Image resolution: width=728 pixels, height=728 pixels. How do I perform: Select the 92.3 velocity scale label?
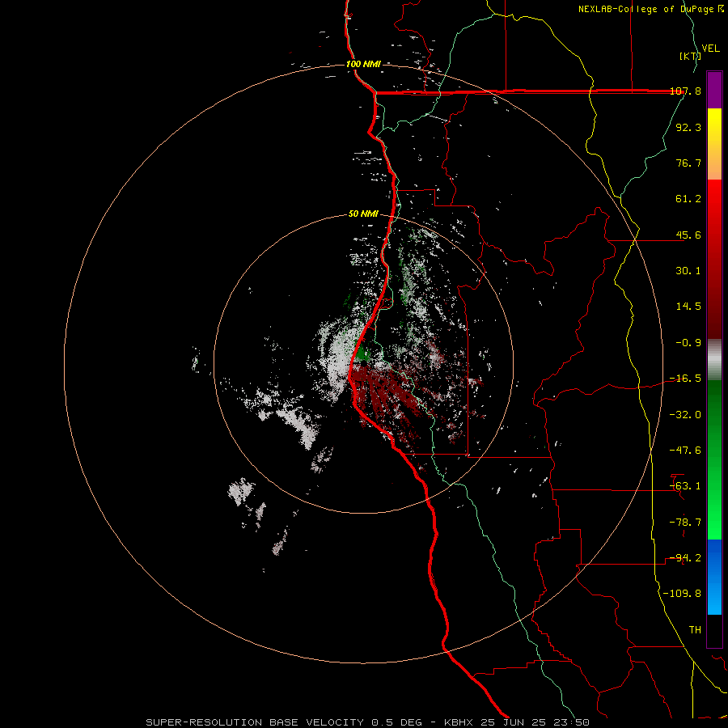tap(688, 127)
